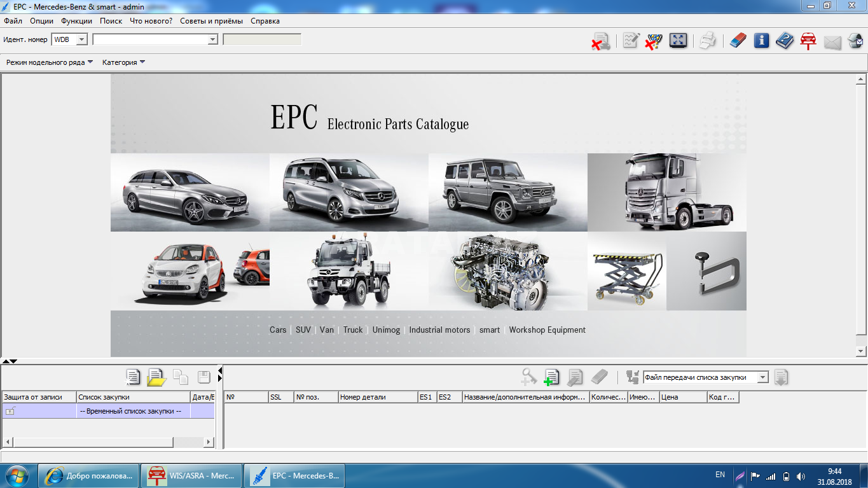Click inside identification number input field
The image size is (868, 488).
click(x=150, y=39)
